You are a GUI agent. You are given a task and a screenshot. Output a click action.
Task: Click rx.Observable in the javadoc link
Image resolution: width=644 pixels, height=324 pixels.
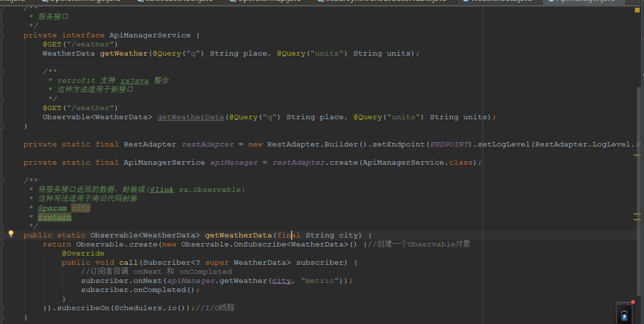tap(210, 190)
